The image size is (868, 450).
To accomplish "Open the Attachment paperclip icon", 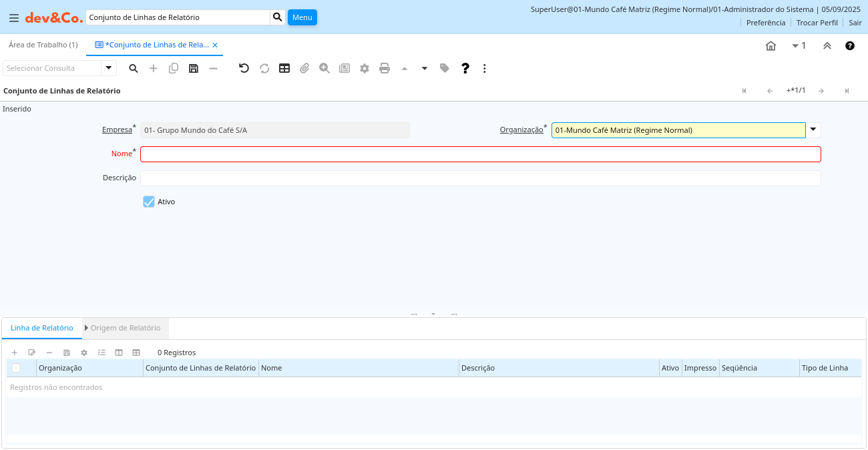I will 304,68.
